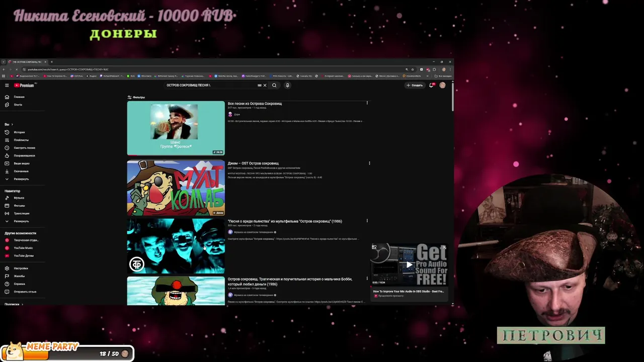Open the YouTube hamburger guide menu
This screenshot has height=362, width=644.
click(7, 85)
